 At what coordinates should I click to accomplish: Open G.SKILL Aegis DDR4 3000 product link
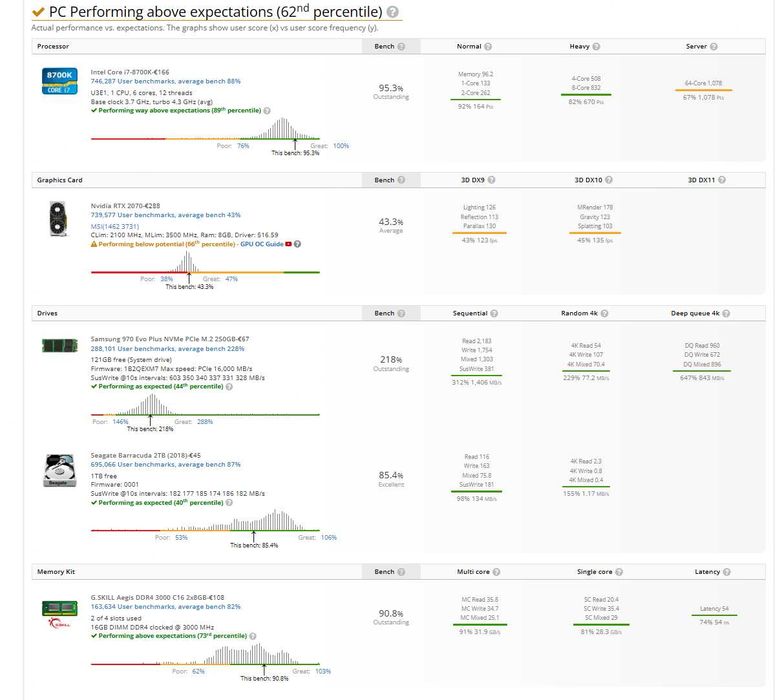coord(157,598)
